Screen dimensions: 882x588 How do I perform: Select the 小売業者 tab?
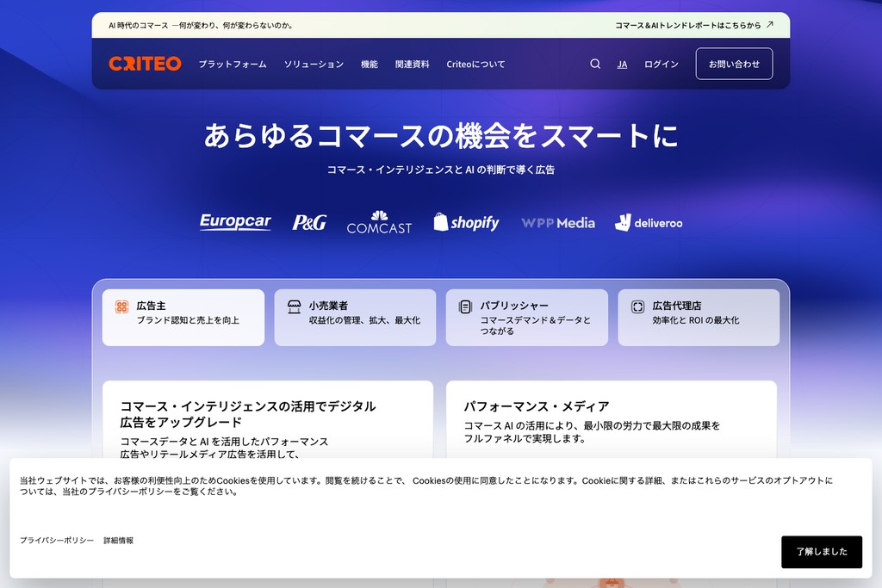pyautogui.click(x=355, y=318)
